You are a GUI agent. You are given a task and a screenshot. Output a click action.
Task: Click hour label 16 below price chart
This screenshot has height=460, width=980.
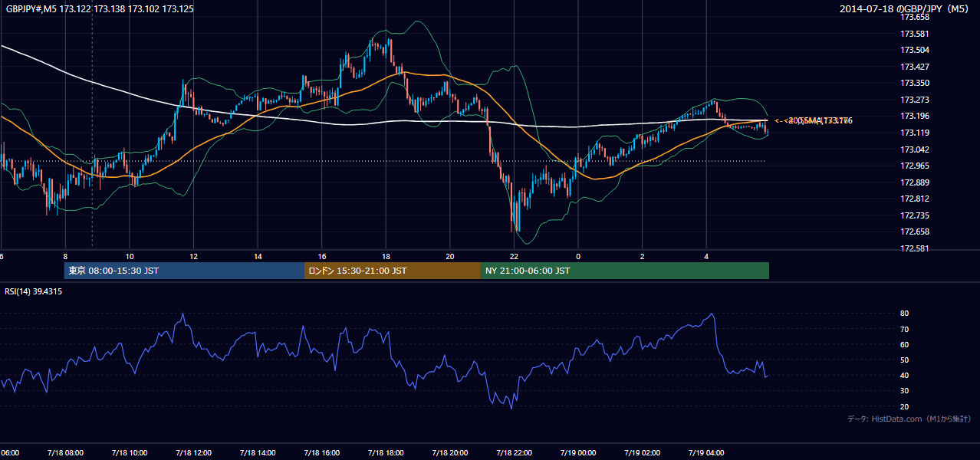click(322, 256)
